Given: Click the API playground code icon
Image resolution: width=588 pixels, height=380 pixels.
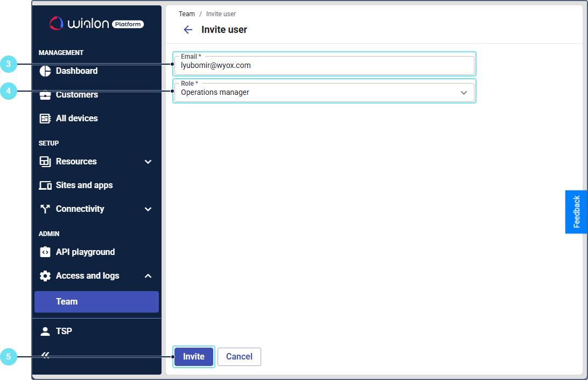Looking at the screenshot, I should coord(45,252).
